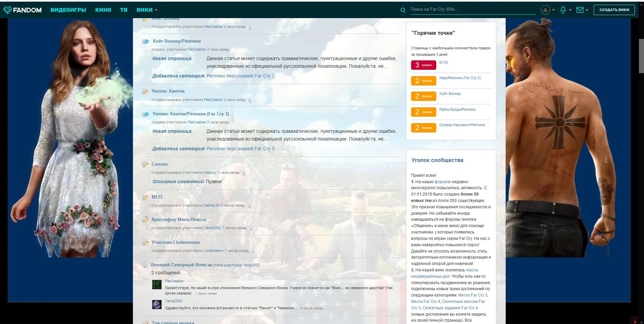Click the search magnifier icon

[403, 10]
